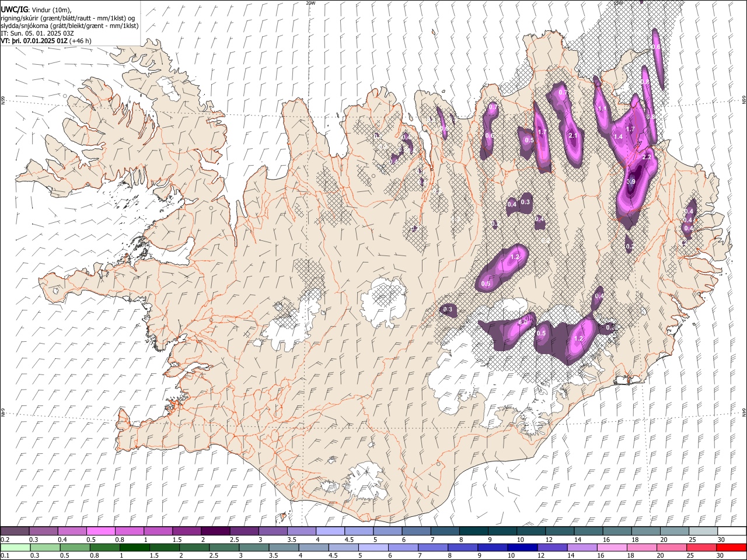
Task: Click the 2.2 snowfall value on the map
Action: (x=647, y=157)
